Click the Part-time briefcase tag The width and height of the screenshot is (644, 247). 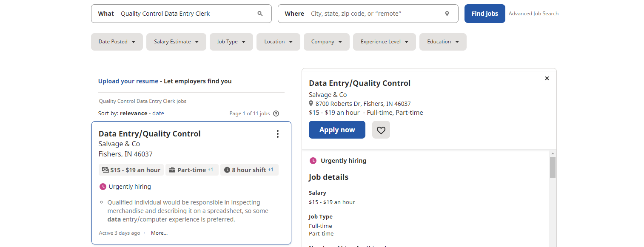tap(191, 170)
